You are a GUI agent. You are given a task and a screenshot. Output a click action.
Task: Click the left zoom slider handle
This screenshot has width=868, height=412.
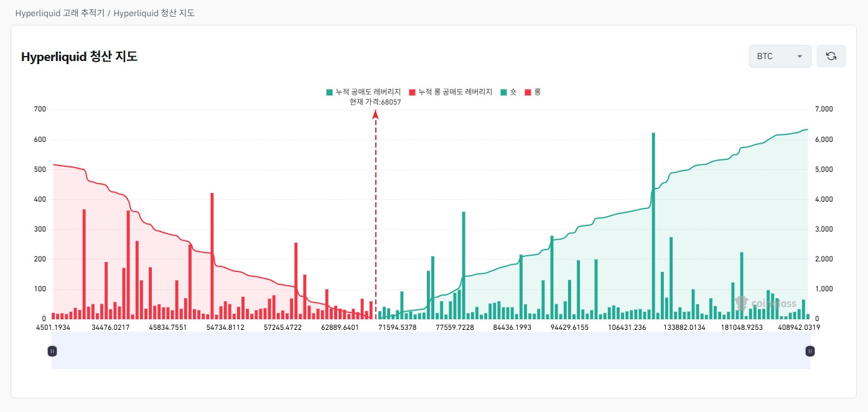[x=52, y=351]
